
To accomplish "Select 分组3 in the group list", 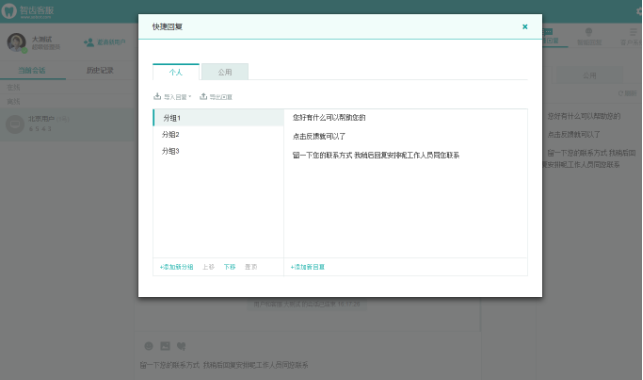I will point(218,151).
